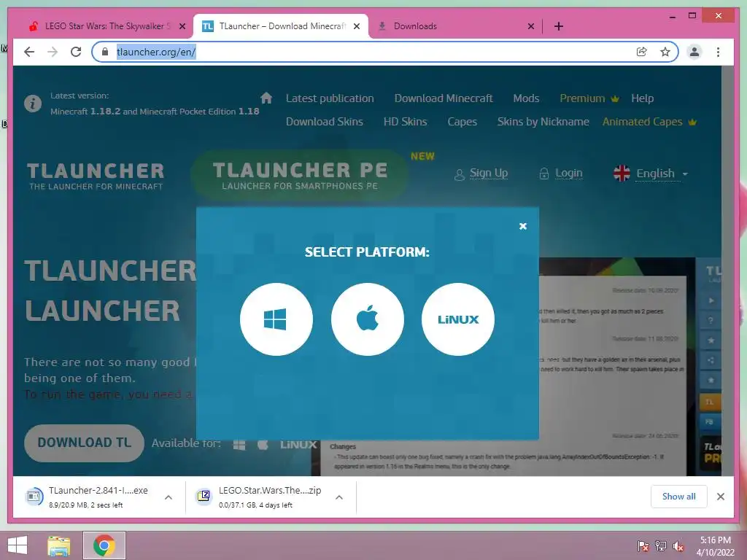Close the TLauncher tab

[x=357, y=27]
